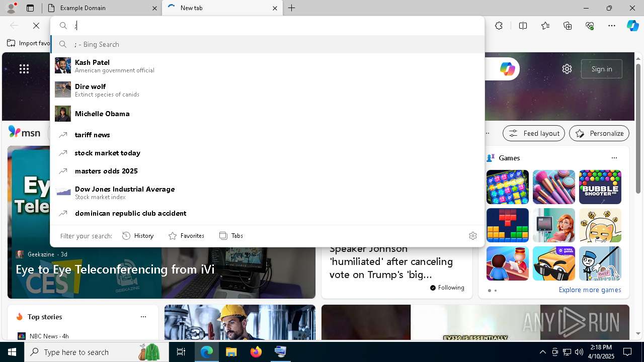The height and width of the screenshot is (362, 644).
Task: Open the MSN apps grid launcher
Action: 24,69
